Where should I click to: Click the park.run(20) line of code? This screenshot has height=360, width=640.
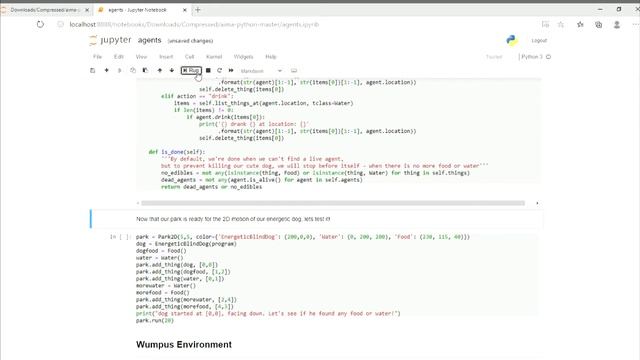pos(155,321)
